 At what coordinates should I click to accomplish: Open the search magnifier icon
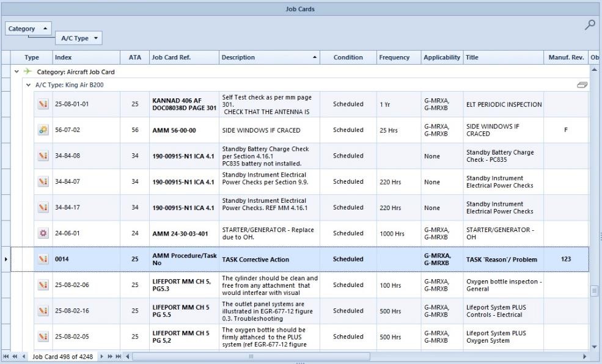point(590,25)
